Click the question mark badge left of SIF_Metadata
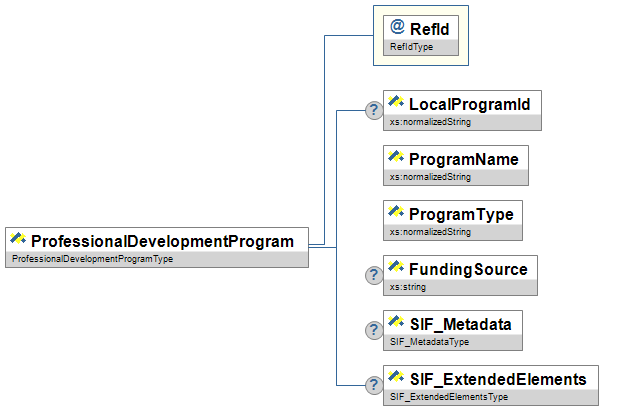Image resolution: width=621 pixels, height=410 pixels. click(374, 331)
